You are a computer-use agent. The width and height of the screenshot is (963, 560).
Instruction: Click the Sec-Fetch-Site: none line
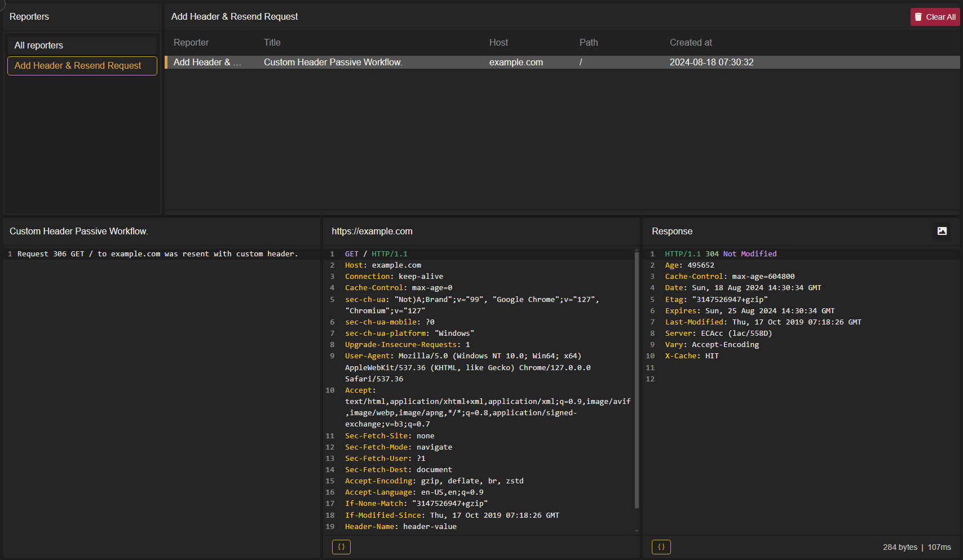click(390, 436)
